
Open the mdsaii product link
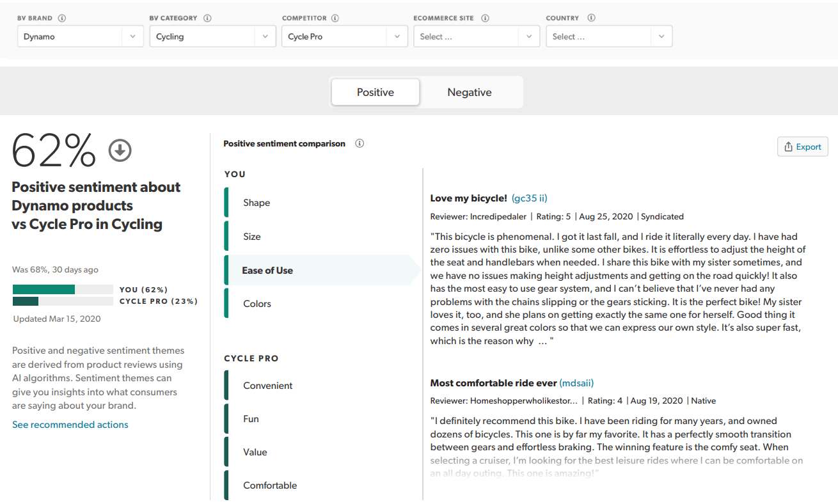tap(576, 383)
